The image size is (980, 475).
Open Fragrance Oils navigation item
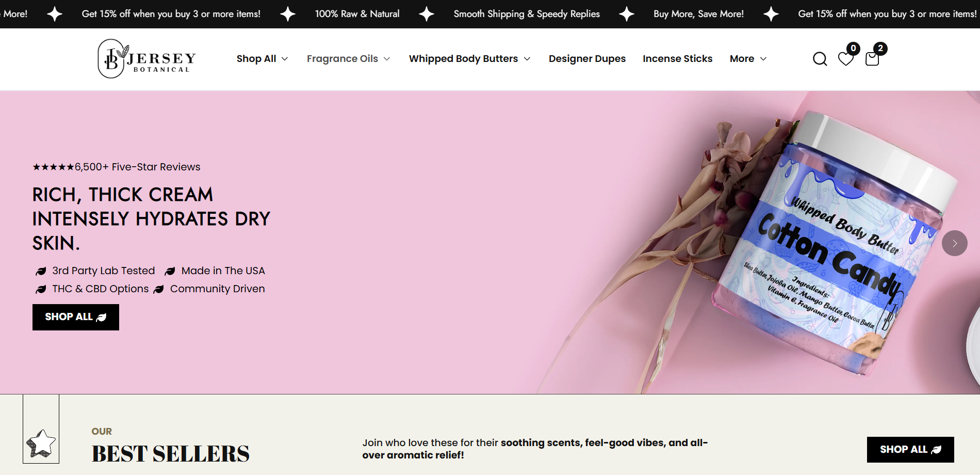pyautogui.click(x=342, y=59)
